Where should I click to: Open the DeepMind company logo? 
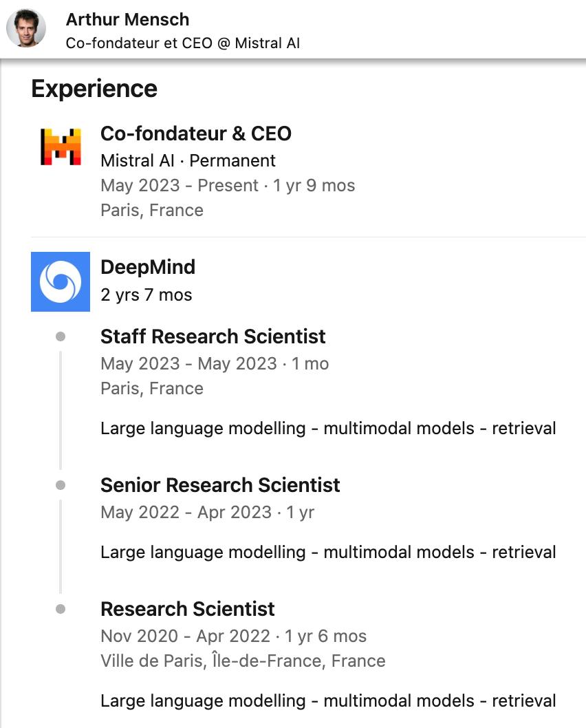[61, 281]
